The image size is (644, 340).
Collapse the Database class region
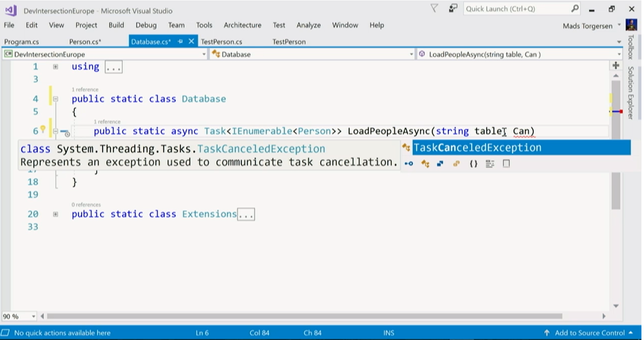[x=55, y=99]
